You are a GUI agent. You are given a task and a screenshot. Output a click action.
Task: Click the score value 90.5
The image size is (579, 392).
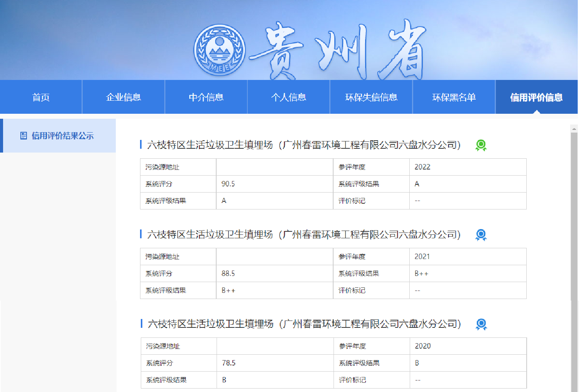(228, 184)
